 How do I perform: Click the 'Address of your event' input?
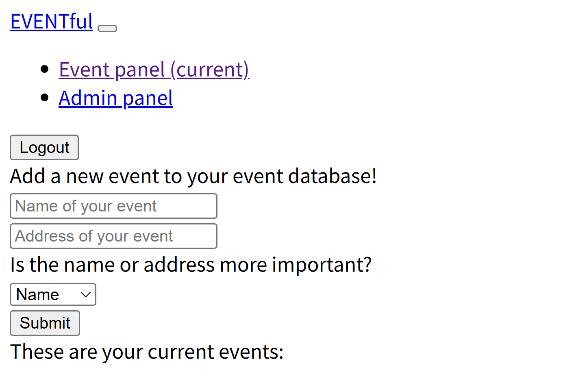113,236
